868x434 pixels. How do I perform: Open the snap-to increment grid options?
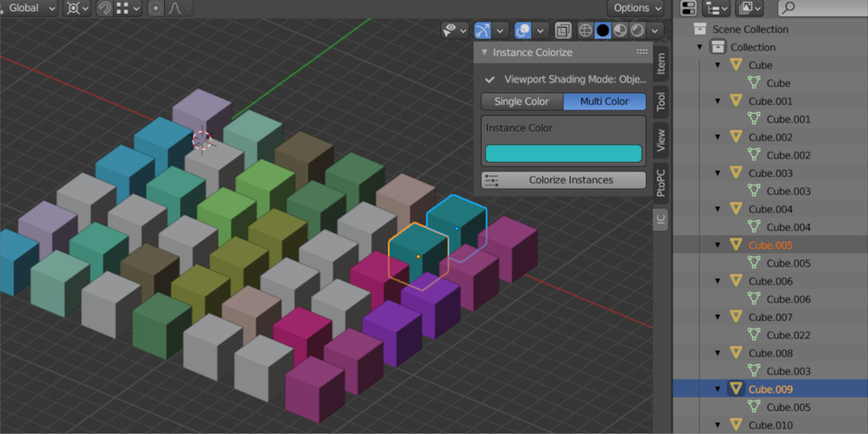pos(129,9)
